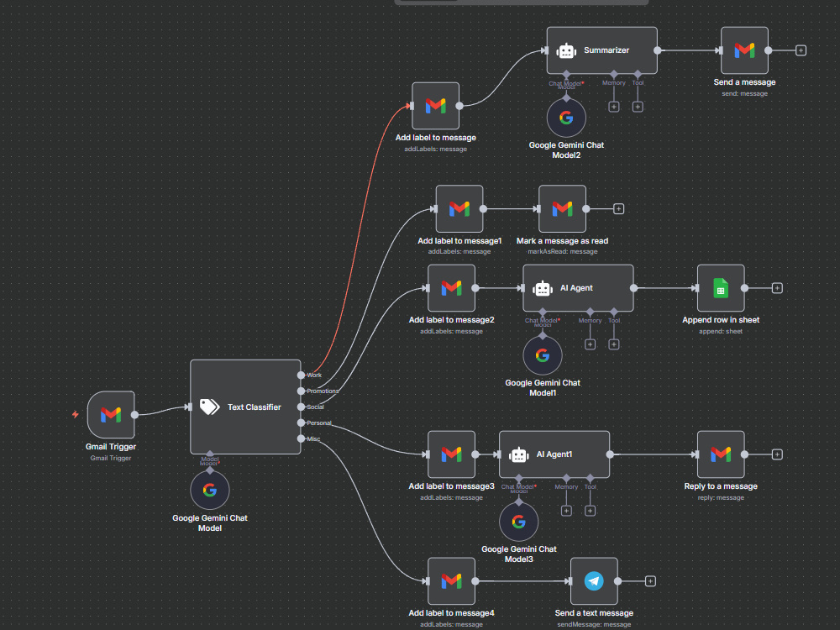Select Add label to message3 node

pyautogui.click(x=452, y=454)
